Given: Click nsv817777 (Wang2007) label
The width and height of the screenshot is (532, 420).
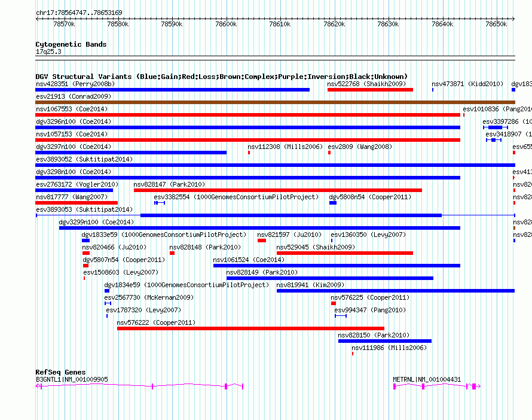Looking at the screenshot, I should coord(72,197).
